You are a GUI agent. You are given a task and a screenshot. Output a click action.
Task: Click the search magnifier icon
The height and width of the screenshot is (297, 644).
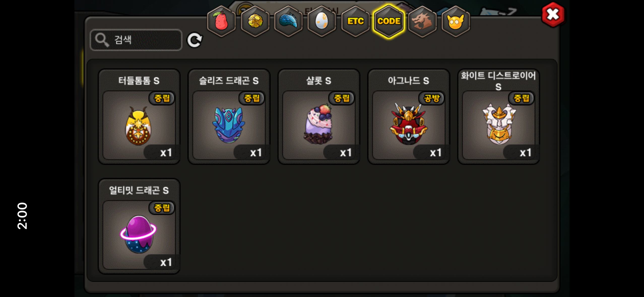tap(102, 40)
